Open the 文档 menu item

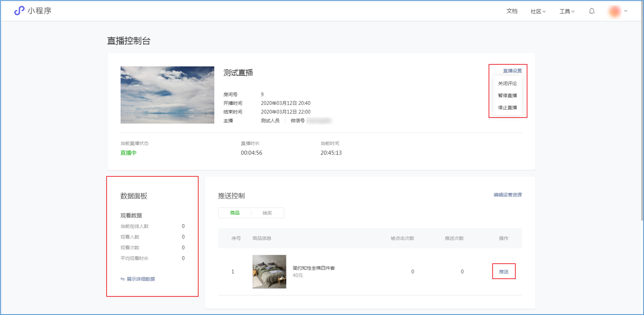pos(512,11)
